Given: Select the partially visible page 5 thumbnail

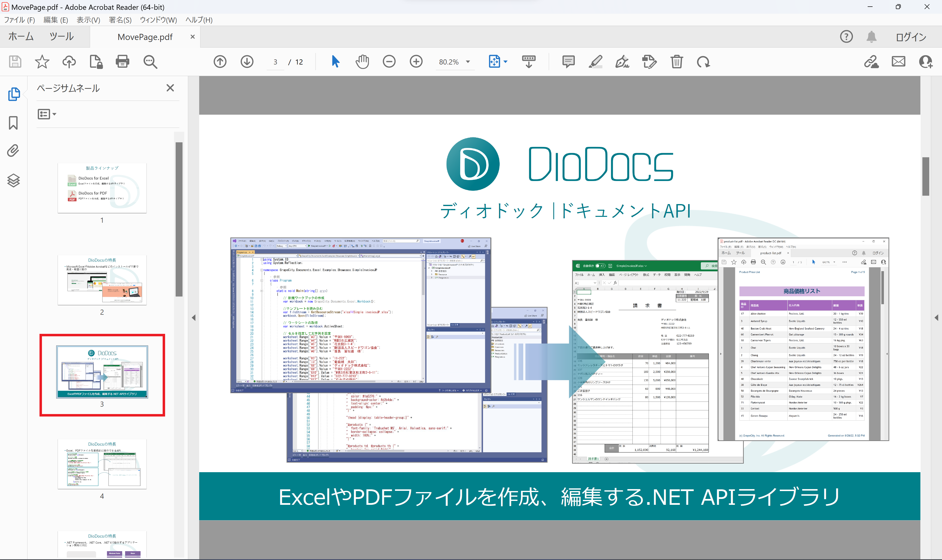Looking at the screenshot, I should pyautogui.click(x=102, y=544).
